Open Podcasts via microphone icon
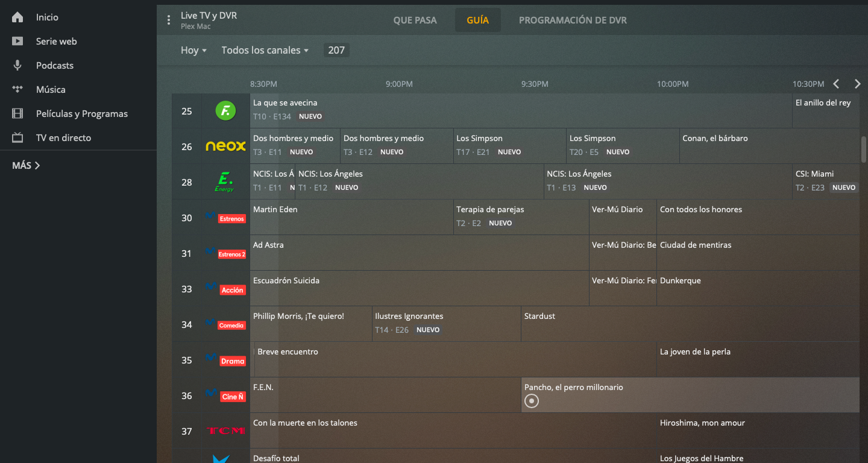The width and height of the screenshot is (868, 463). click(x=17, y=65)
